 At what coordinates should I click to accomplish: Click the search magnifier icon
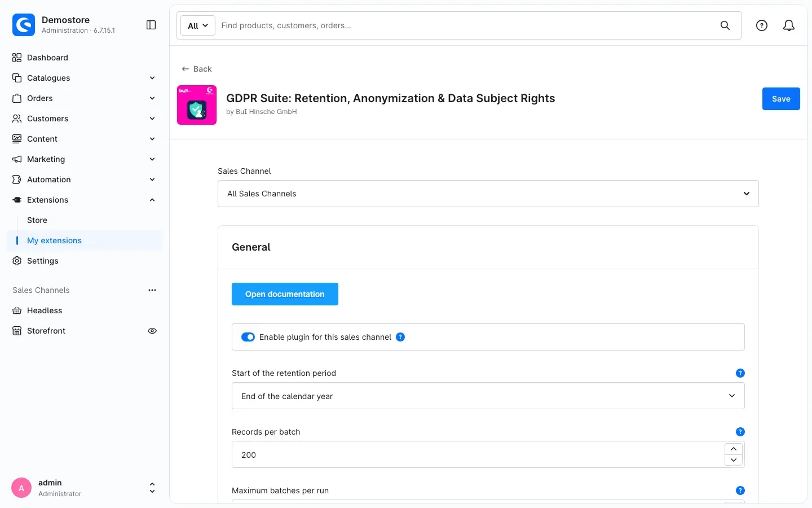coord(725,25)
